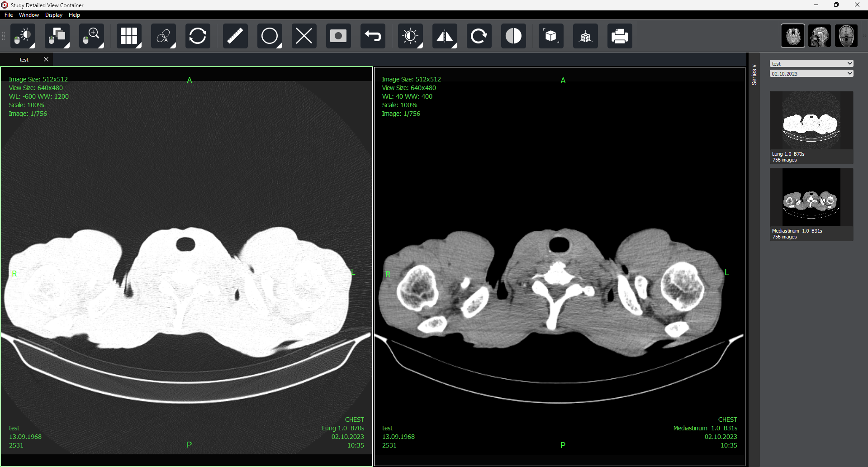
Task: Select the zoom magnifier mouse tool
Action: coord(91,36)
